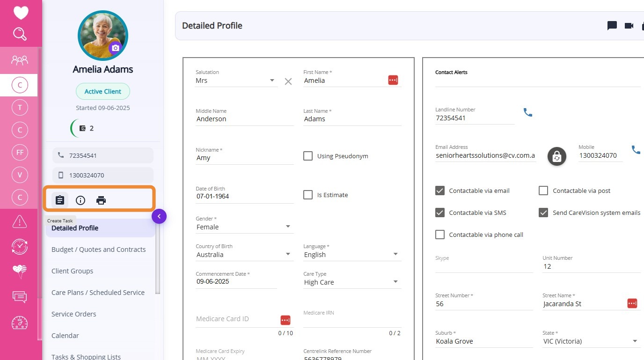The height and width of the screenshot is (360, 644).
Task: Open the State dropdown
Action: tap(635, 341)
